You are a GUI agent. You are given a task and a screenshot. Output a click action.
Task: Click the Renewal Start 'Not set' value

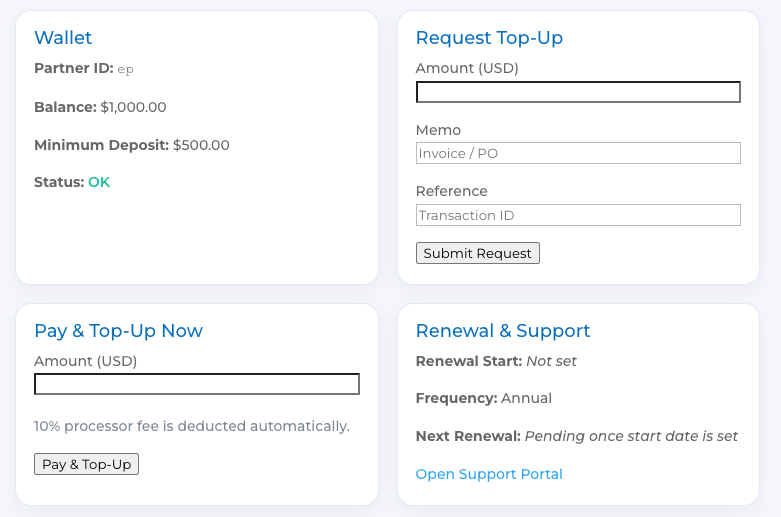point(551,361)
